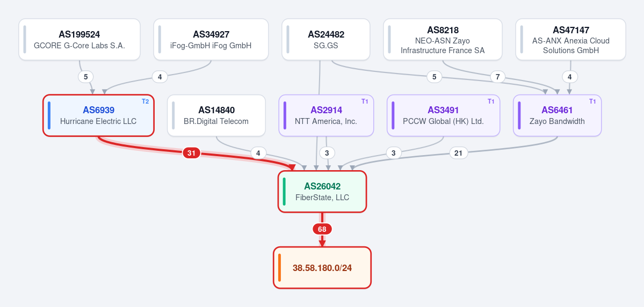
Task: Click the AS26042 FiberState, LLC node
Action: [x=322, y=192]
